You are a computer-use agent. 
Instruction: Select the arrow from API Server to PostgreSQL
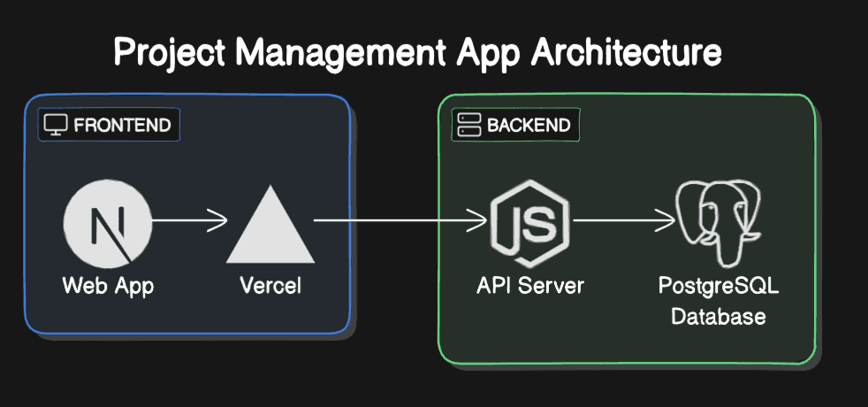(x=624, y=221)
